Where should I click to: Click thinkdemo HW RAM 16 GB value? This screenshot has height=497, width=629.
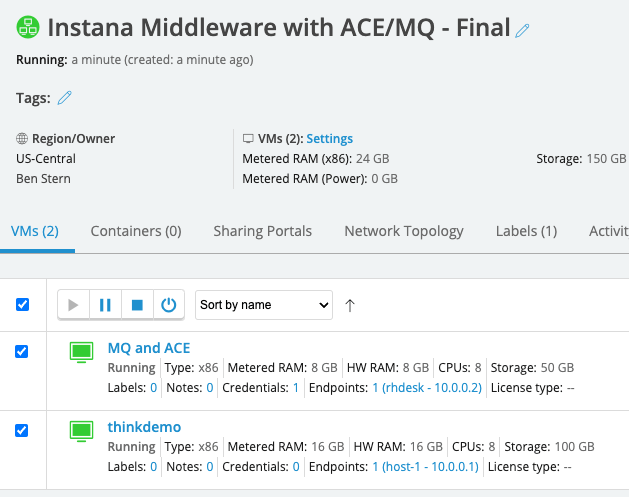click(426, 447)
